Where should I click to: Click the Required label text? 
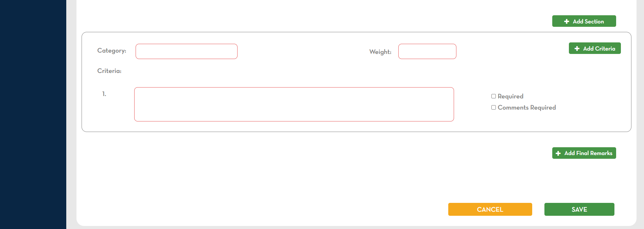[x=510, y=96]
